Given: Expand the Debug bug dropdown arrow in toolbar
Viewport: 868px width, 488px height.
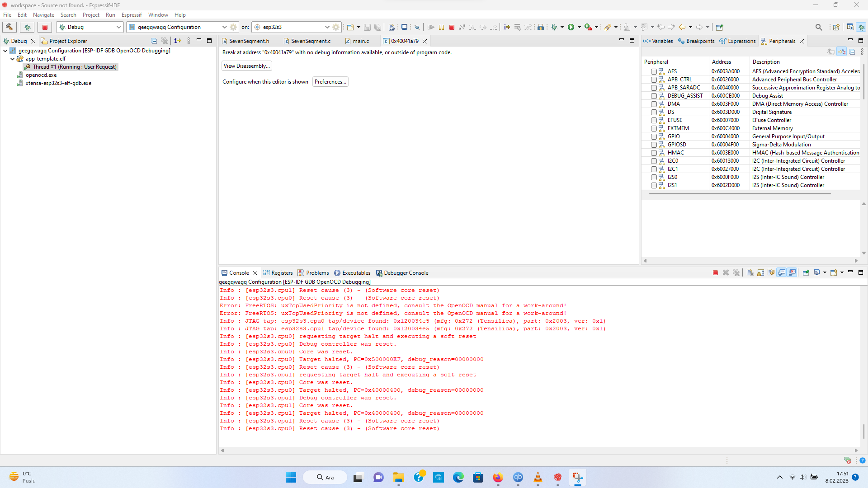Looking at the screenshot, I should click(x=562, y=27).
